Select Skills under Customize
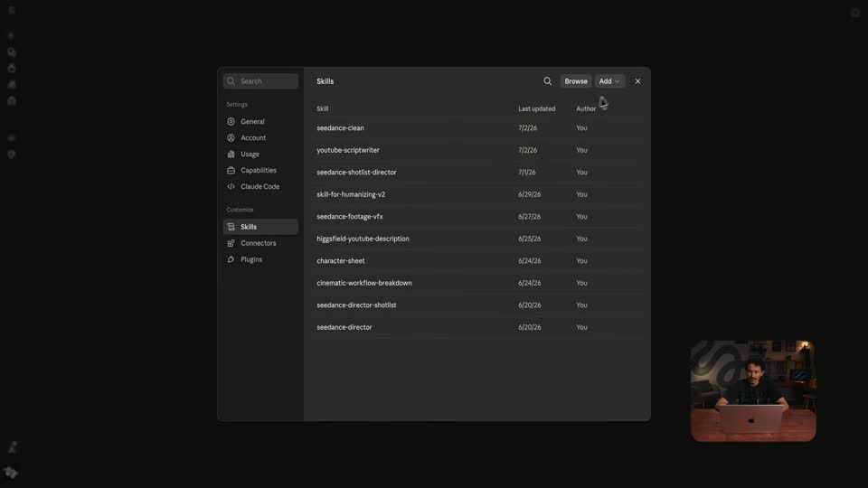Screen dimensions: 868x488 click(x=260, y=227)
